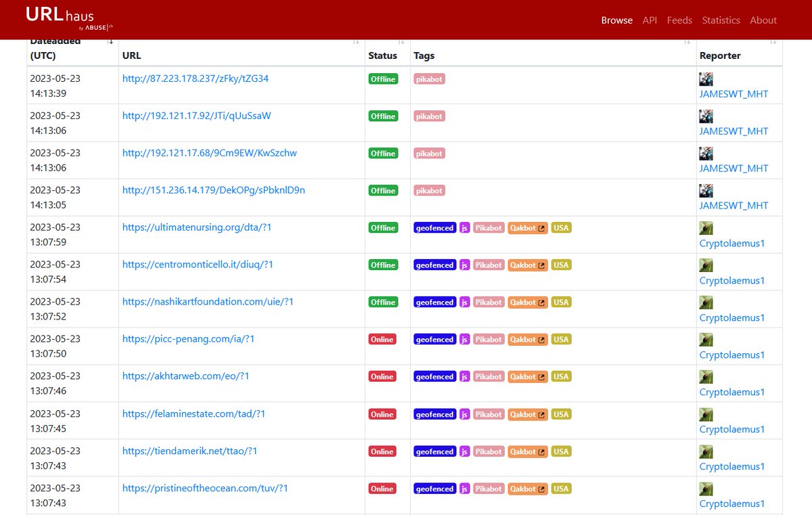This screenshot has width=812, height=515.
Task: Open Cryptolaemus1 avatar on ultimatenursing.org row
Action: point(706,228)
